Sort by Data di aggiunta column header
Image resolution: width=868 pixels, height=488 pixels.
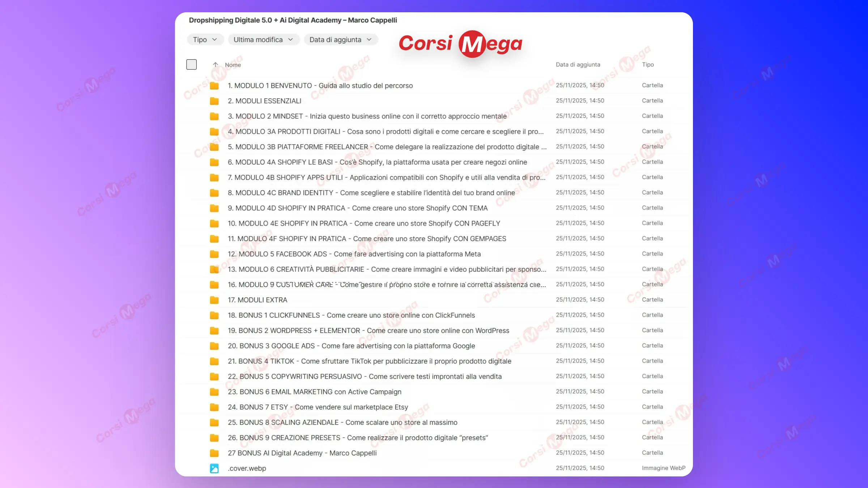click(x=578, y=65)
